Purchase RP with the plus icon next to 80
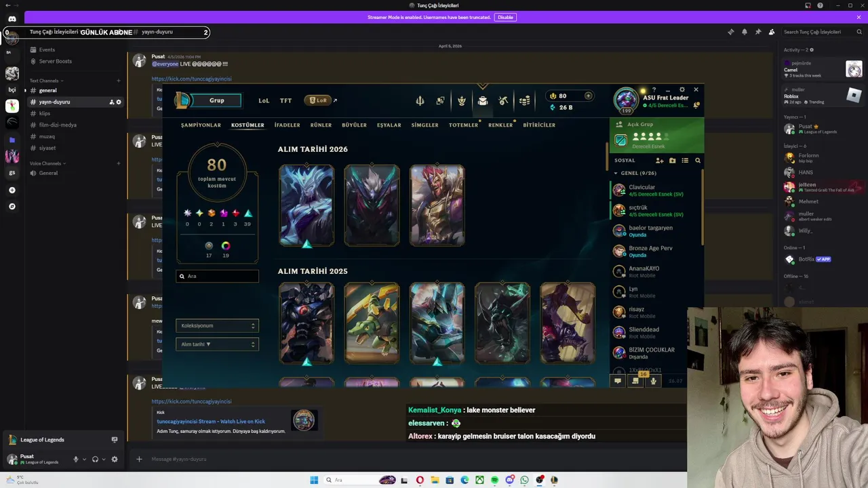Image resolution: width=868 pixels, height=488 pixels. (588, 96)
